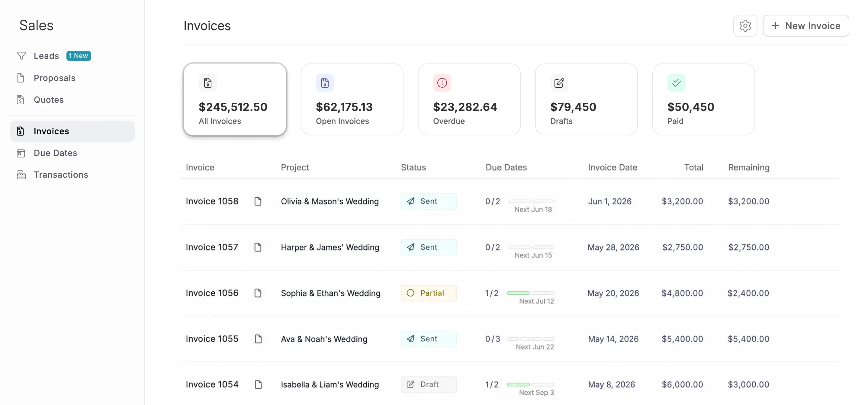Viewport: 868px width, 405px height.
Task: Open invoice settings gear icon
Action: click(x=745, y=26)
